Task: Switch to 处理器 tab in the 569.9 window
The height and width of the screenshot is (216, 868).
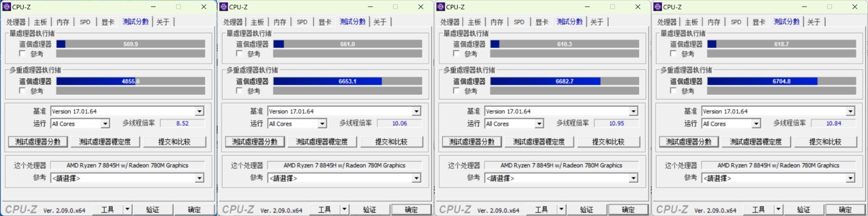Action: point(16,22)
